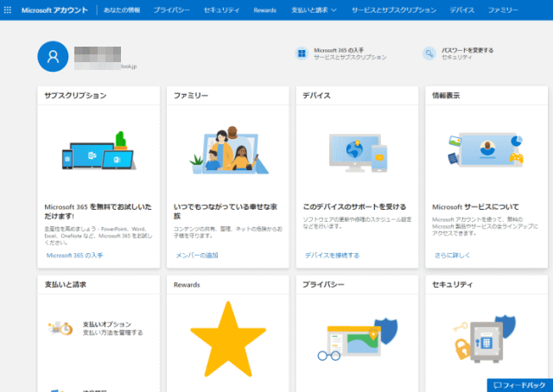
Task: Click the 支払い方法を管理する text
Action: (112, 332)
